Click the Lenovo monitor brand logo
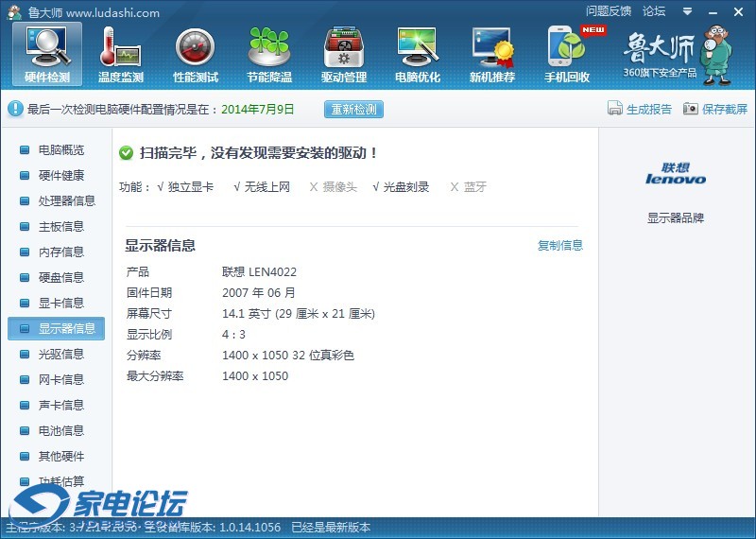The image size is (756, 539). pos(675,174)
